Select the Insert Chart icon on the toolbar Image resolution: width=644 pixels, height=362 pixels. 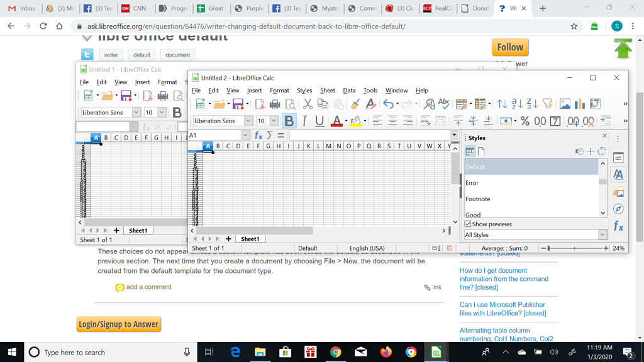pyautogui.click(x=579, y=103)
